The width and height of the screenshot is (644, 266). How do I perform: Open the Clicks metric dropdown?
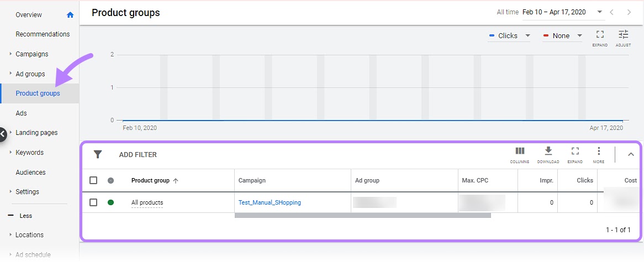509,36
